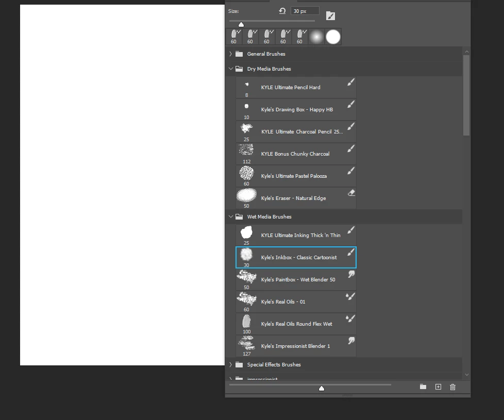
Task: Click smudge tool icon on Wet Blender 50 row
Action: click(351, 274)
